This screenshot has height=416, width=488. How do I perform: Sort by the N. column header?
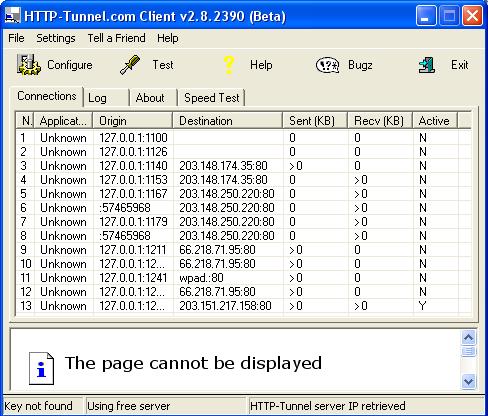[x=25, y=121]
